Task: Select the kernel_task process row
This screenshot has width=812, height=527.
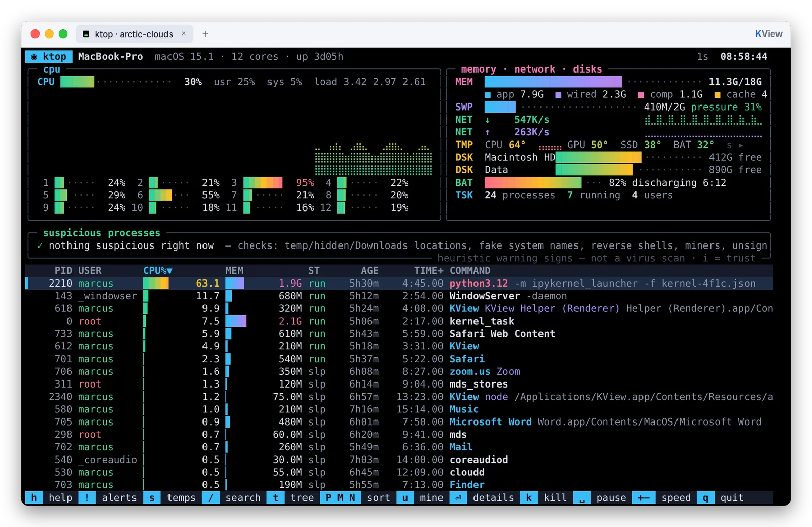Action: 399,321
